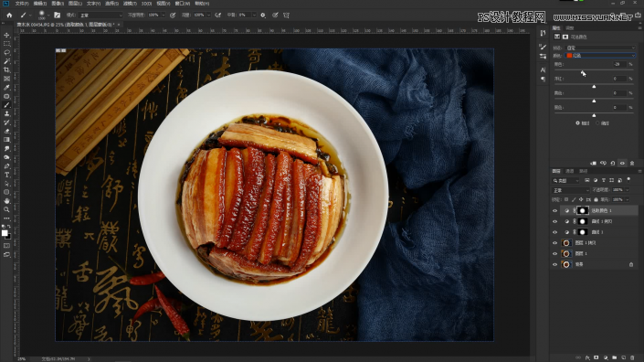644x362 pixels.
Task: Select the Zoom magnifier tool
Action: [x=6, y=209]
